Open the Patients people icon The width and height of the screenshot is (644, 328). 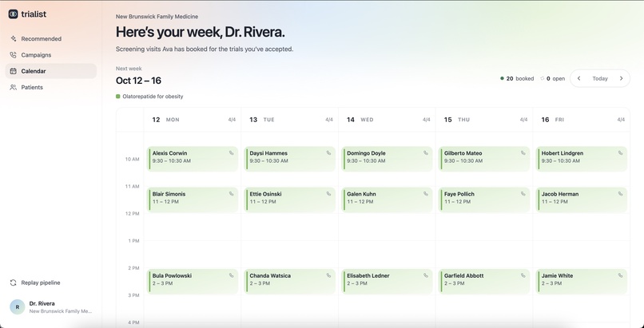[13, 87]
